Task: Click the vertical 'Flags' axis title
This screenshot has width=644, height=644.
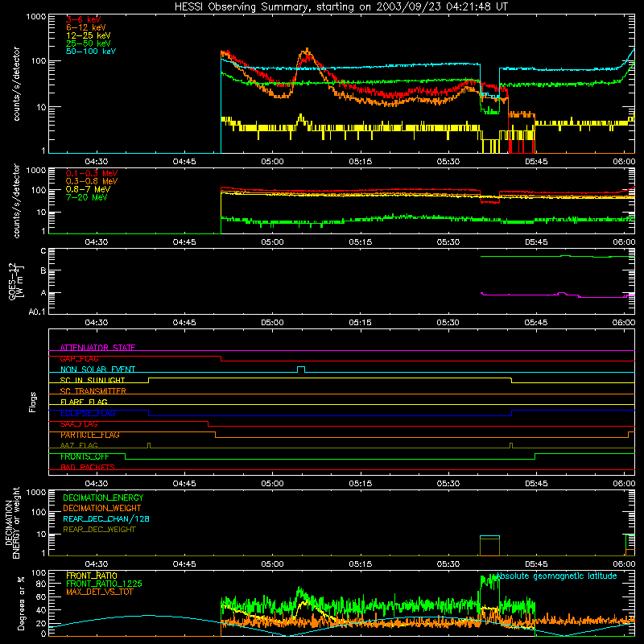Action: [33, 402]
